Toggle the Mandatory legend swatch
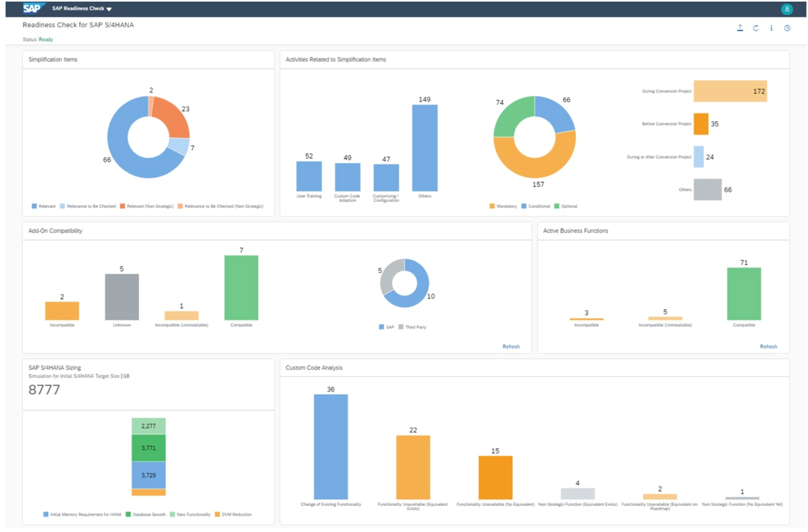Image resolution: width=808 pixels, height=532 pixels. pos(492,206)
